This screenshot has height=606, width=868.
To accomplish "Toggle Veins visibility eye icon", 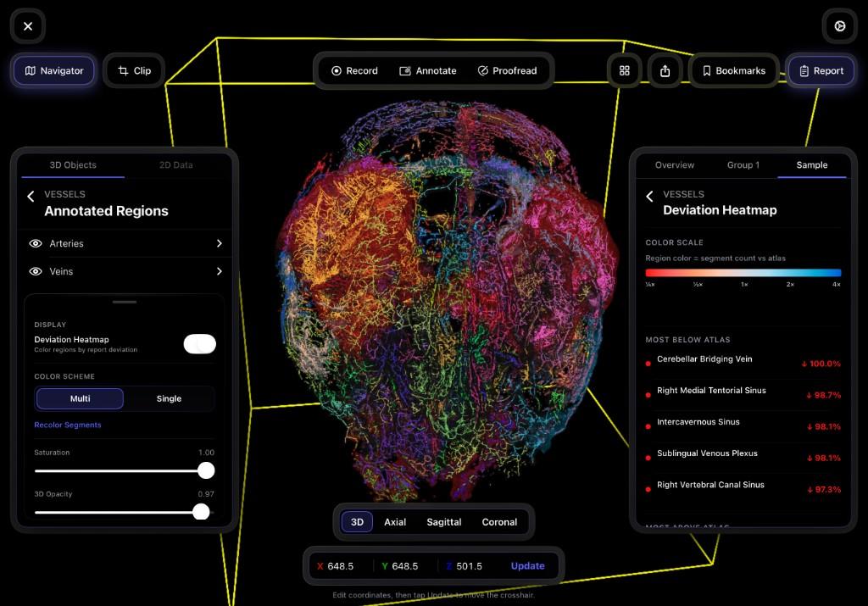I will point(36,272).
